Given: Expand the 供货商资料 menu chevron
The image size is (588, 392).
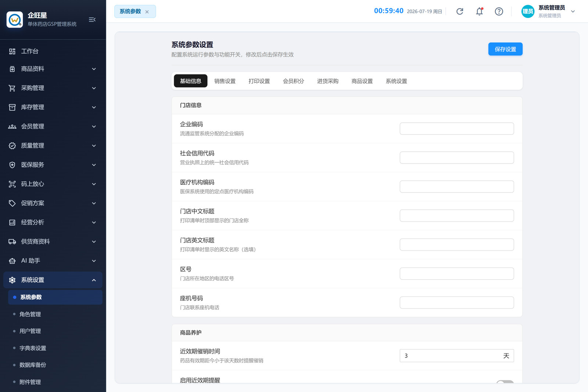Looking at the screenshot, I should coord(94,242).
